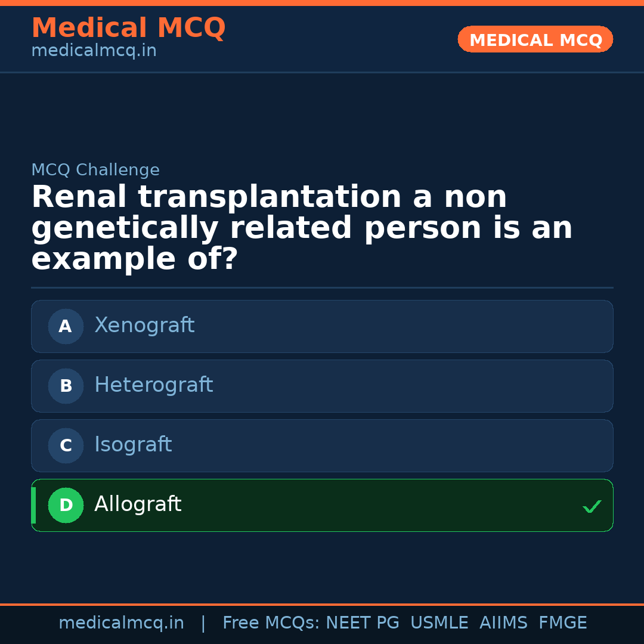The width and height of the screenshot is (644, 644).
Task: Click the Medical MCQ logo text
Action: point(128,27)
